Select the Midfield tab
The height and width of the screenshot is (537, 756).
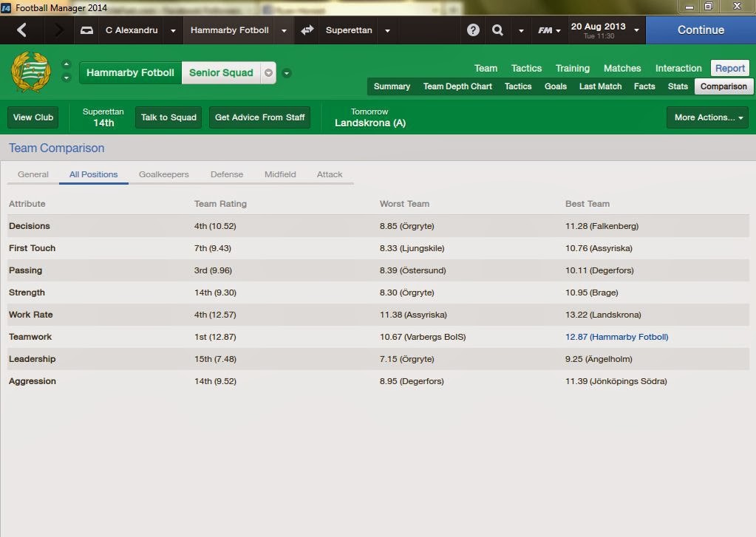(x=280, y=174)
